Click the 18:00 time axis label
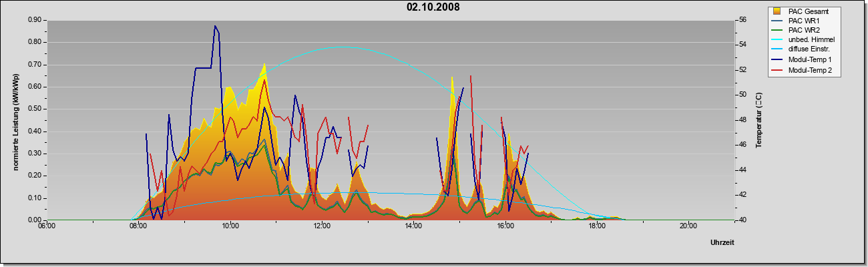This screenshot has width=868, height=267. [x=597, y=226]
